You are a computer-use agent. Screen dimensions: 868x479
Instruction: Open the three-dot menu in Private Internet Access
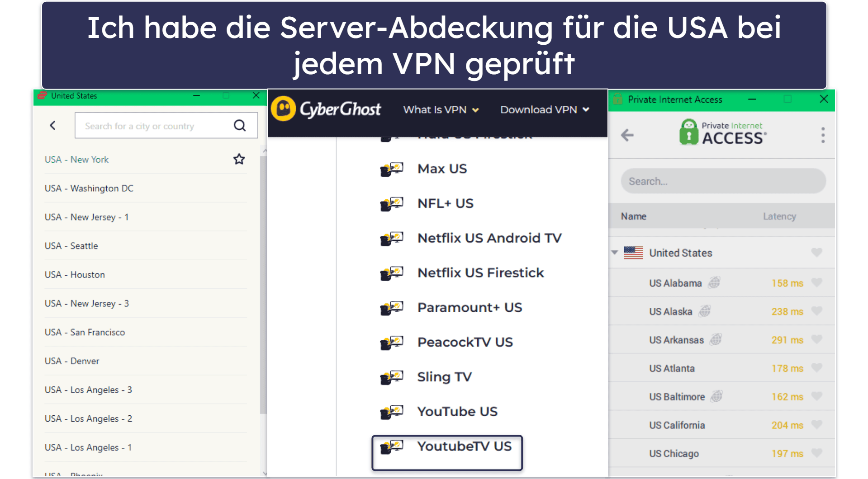[823, 135]
